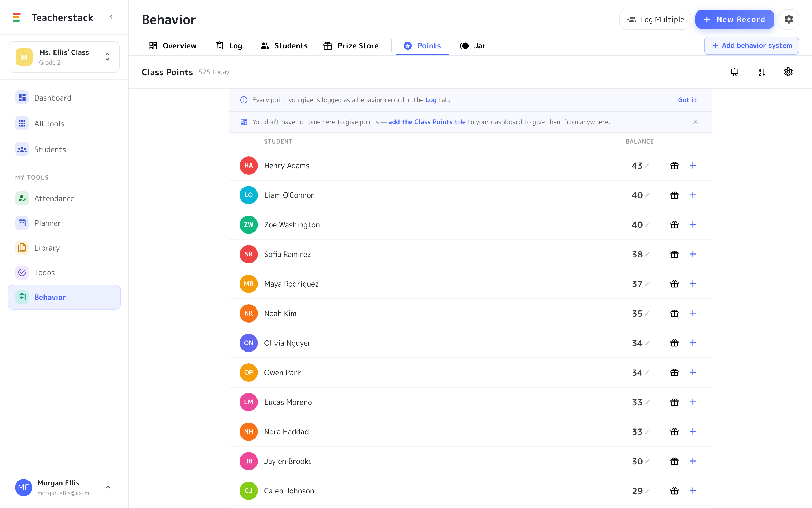
Task: Switch to the Jar tab
Action: [x=473, y=46]
